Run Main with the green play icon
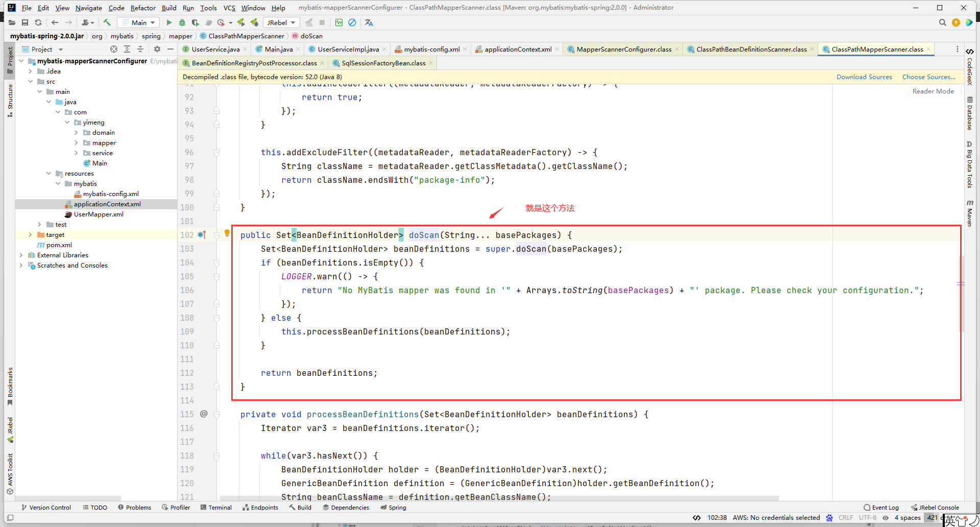Image resolution: width=980 pixels, height=527 pixels. point(169,22)
